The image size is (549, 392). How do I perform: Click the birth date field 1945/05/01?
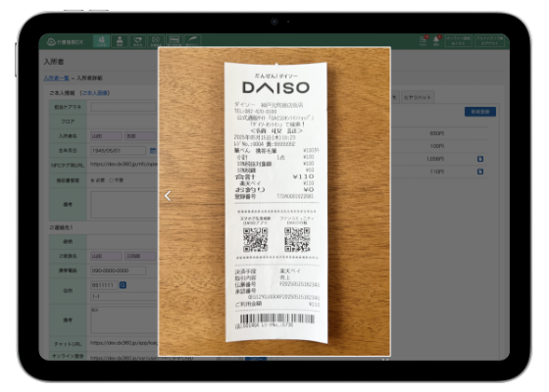click(119, 151)
